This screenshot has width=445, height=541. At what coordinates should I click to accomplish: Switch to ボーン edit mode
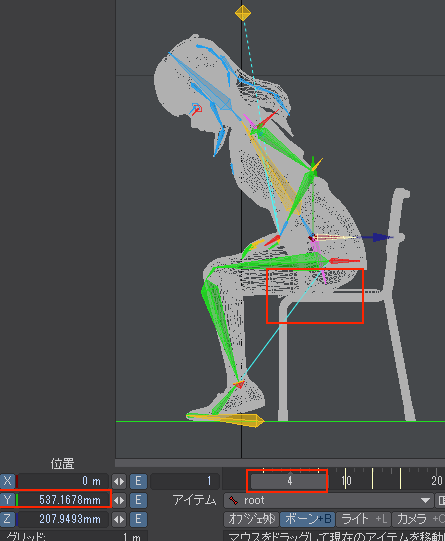(307, 519)
